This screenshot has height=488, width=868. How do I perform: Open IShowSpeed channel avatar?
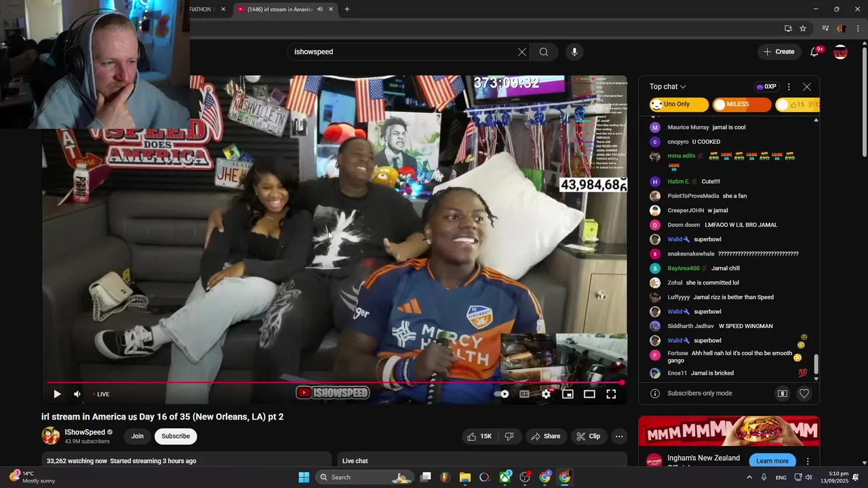coord(51,436)
